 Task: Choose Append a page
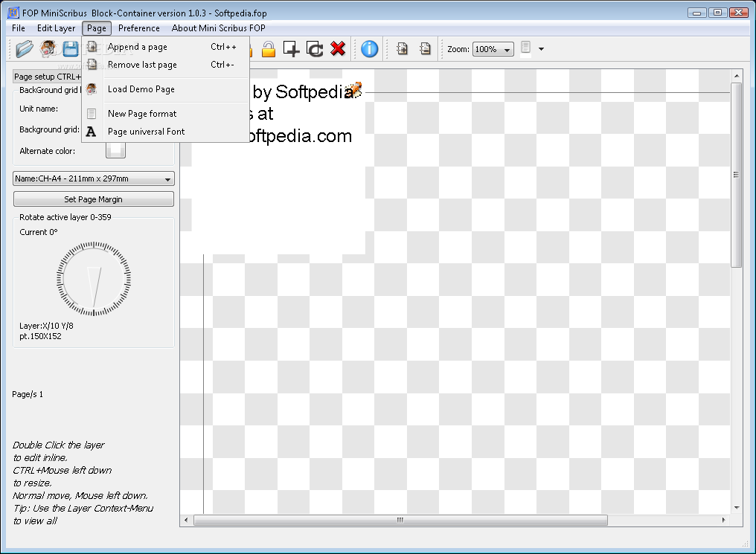tap(165, 47)
